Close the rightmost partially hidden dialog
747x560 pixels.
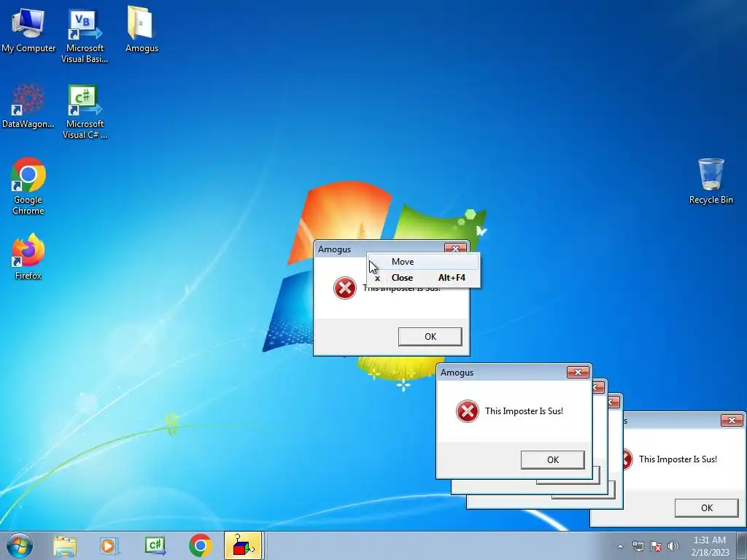tap(732, 420)
